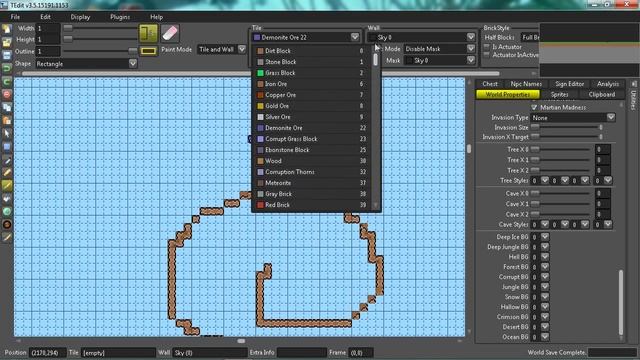Screen dimensions: 640x360
Task: Click the Copy selection icon
Action: coord(7,107)
